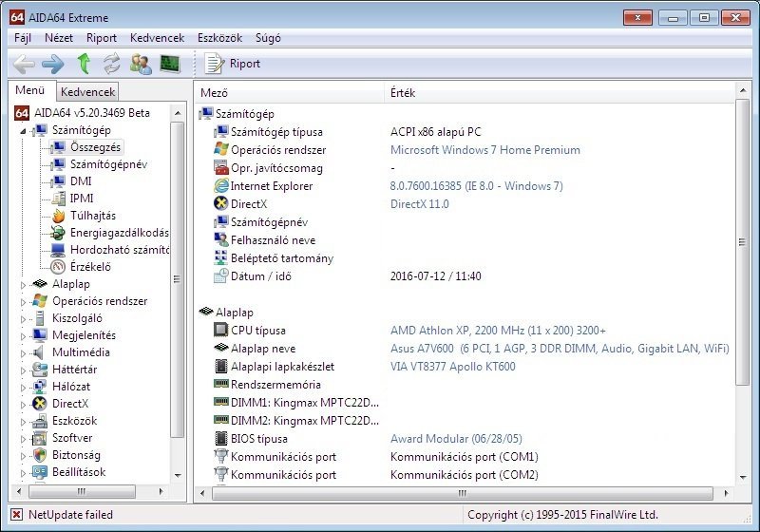Open VIA VT8377 Apollo KT600 link
The height and width of the screenshot is (532, 760).
point(453,367)
